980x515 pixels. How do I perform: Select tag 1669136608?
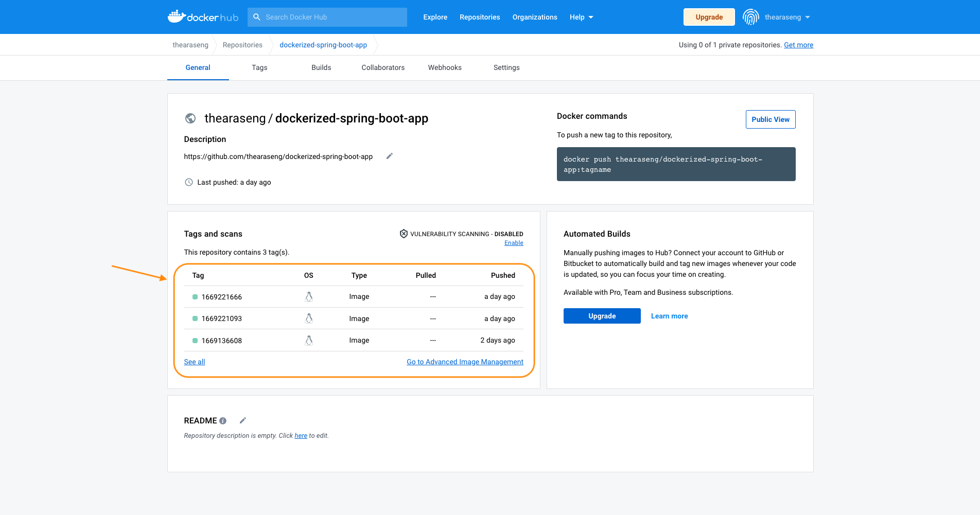click(x=222, y=341)
